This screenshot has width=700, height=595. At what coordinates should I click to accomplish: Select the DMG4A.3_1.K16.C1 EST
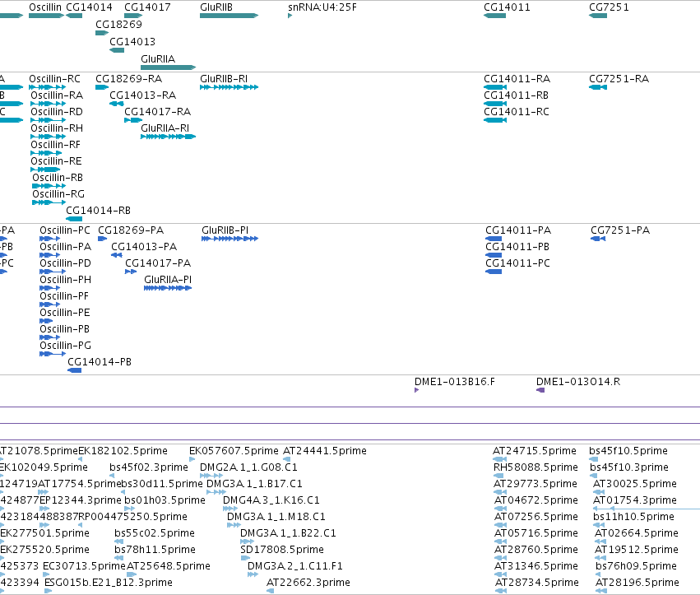(230, 509)
